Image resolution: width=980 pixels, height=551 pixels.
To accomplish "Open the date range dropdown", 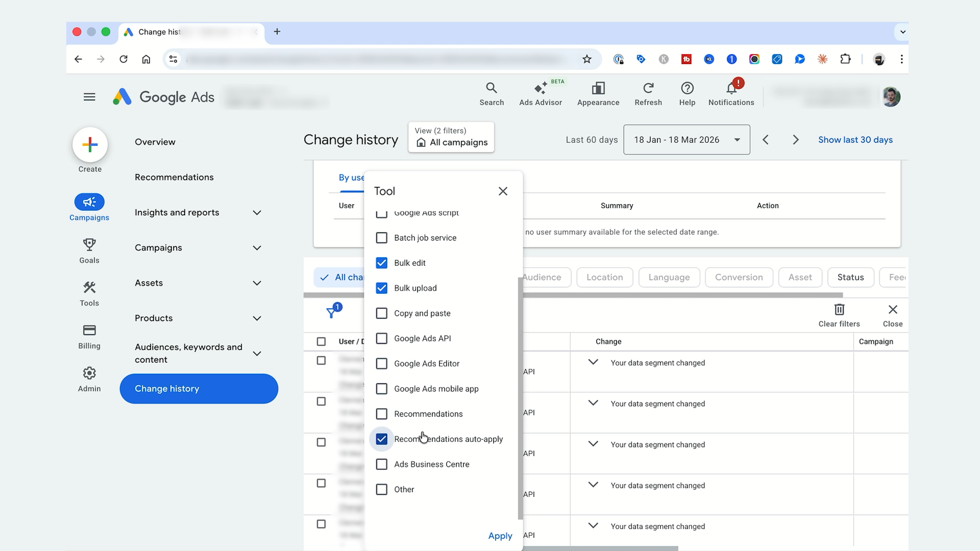I will pyautogui.click(x=687, y=140).
